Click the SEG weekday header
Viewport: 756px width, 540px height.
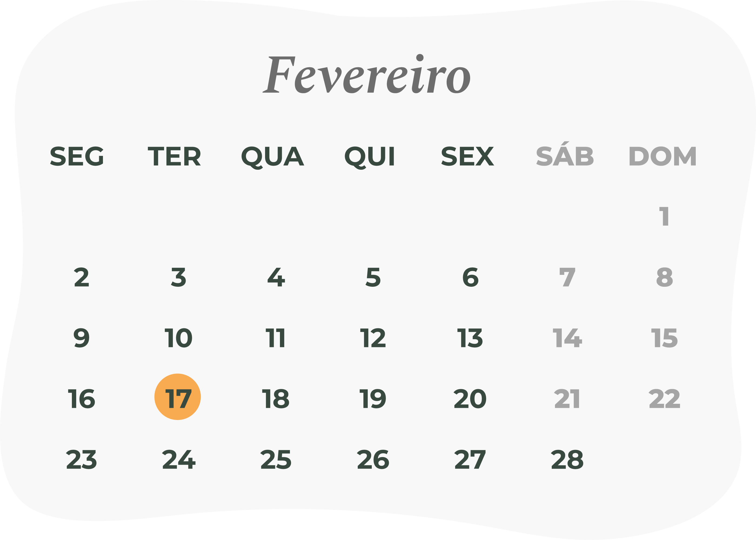click(x=76, y=156)
